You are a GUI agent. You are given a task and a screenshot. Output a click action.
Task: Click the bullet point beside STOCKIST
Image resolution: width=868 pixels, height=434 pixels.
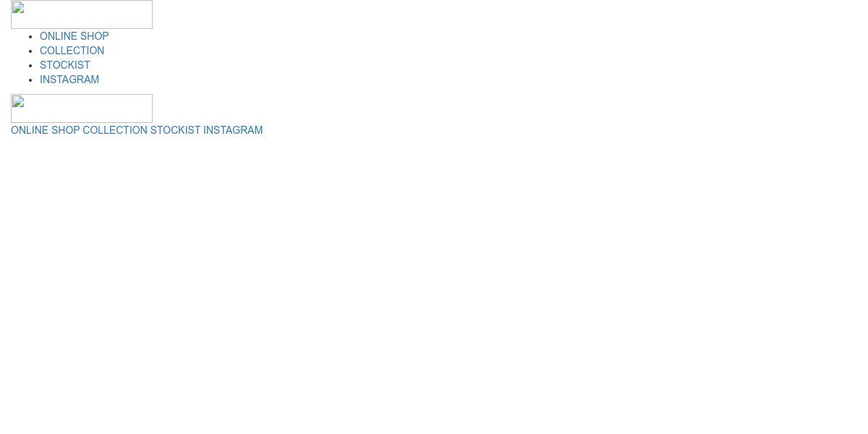point(30,66)
